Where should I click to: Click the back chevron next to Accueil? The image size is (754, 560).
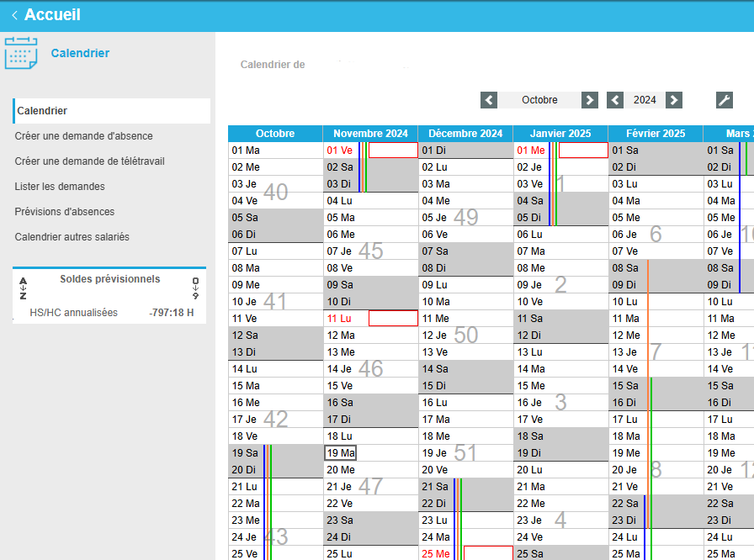(x=15, y=15)
